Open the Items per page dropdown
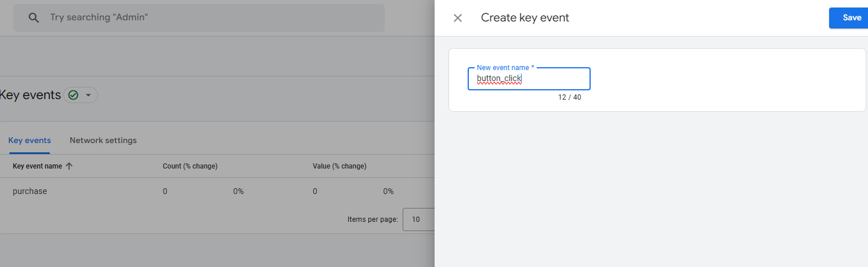The height and width of the screenshot is (267, 868). [x=419, y=220]
